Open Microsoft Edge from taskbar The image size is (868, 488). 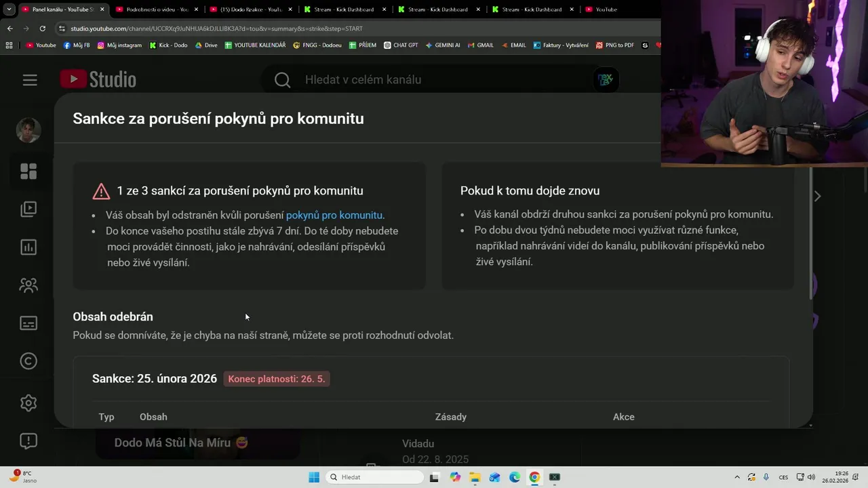point(515,477)
